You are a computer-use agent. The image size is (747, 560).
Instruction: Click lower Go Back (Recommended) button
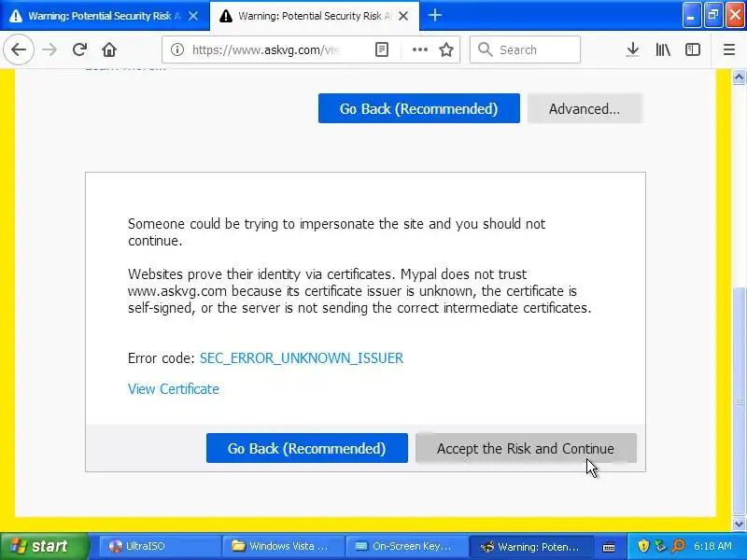307,448
